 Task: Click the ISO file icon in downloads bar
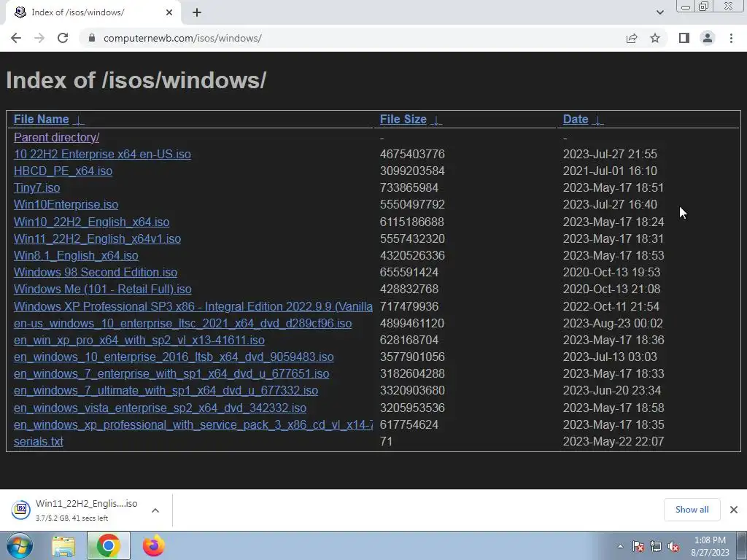(x=21, y=510)
